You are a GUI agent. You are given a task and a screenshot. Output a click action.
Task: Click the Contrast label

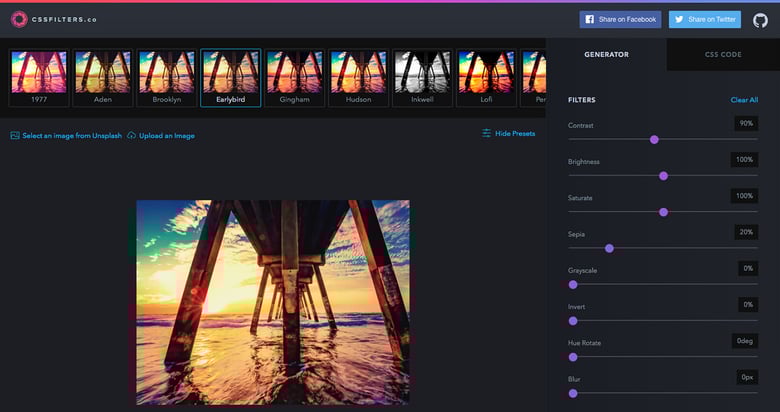(x=581, y=126)
